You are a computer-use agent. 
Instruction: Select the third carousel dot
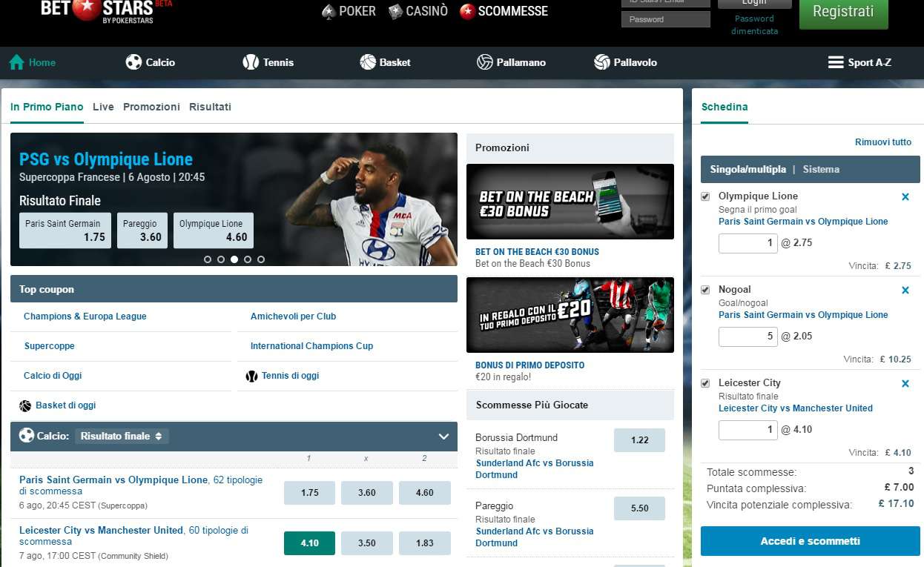[234, 259]
